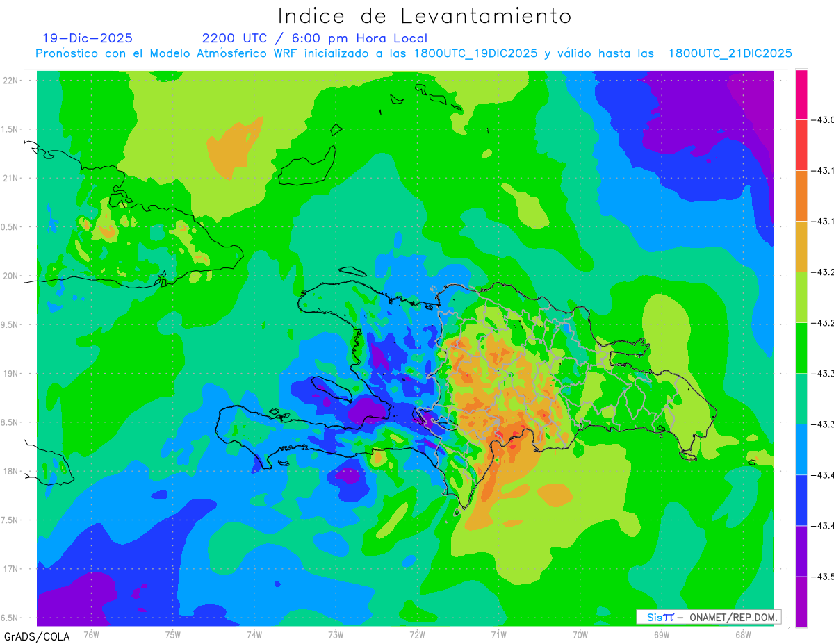Pick the deep blue color bar segment
Image resolution: width=834 pixels, height=644 pixels.
tap(801, 500)
